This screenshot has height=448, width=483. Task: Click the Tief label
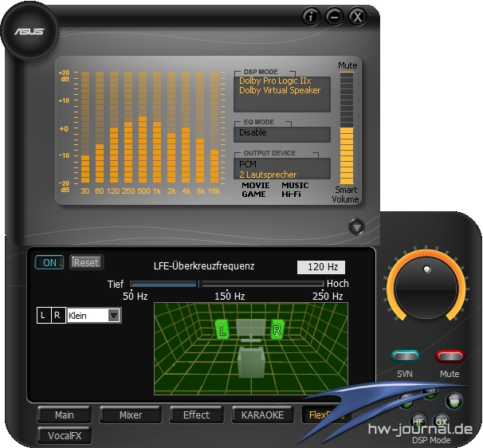tap(116, 284)
